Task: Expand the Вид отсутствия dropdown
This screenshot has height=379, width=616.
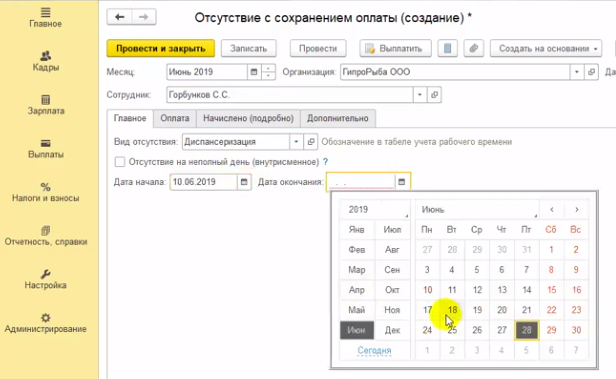Action: click(x=296, y=142)
